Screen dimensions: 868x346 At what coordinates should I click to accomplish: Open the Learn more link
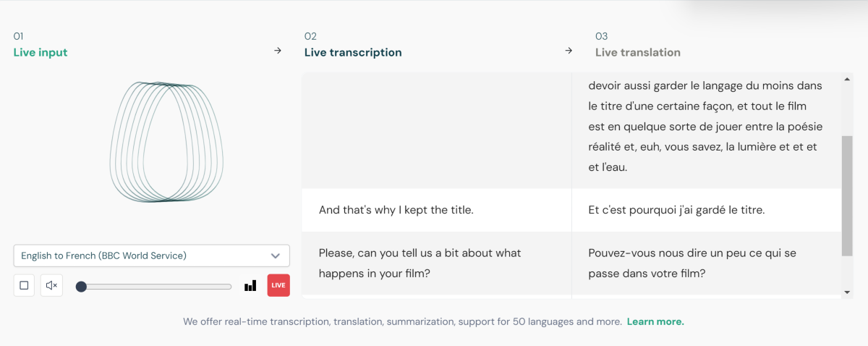[x=655, y=321]
